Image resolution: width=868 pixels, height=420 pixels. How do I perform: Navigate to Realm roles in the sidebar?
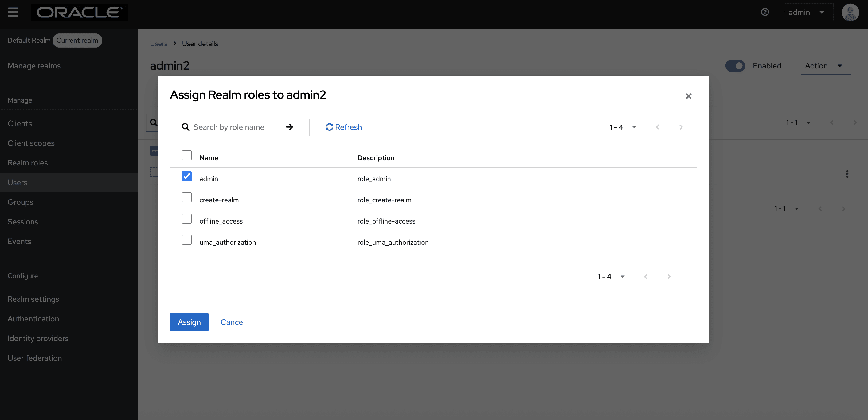28,163
